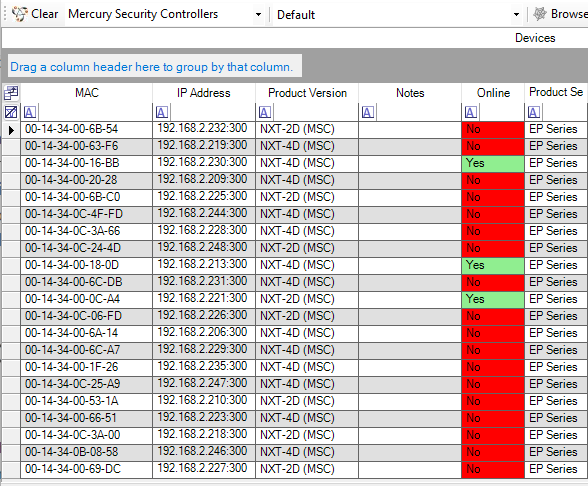Click green Yes cell for 192.168.2.230

(493, 164)
